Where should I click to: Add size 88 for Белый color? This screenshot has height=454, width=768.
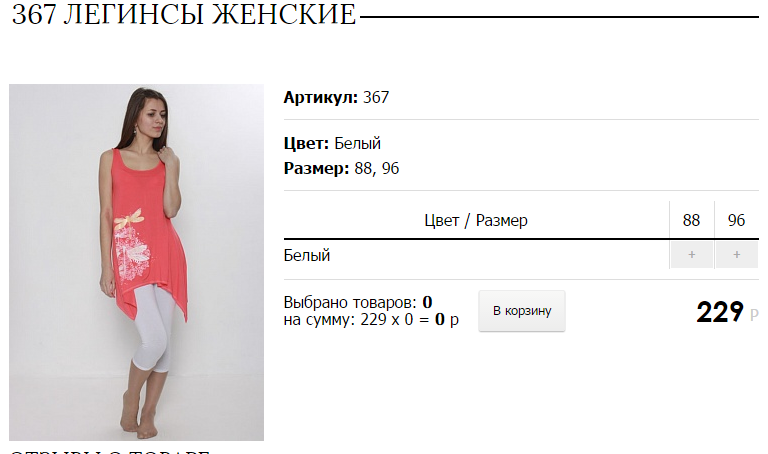pos(691,255)
